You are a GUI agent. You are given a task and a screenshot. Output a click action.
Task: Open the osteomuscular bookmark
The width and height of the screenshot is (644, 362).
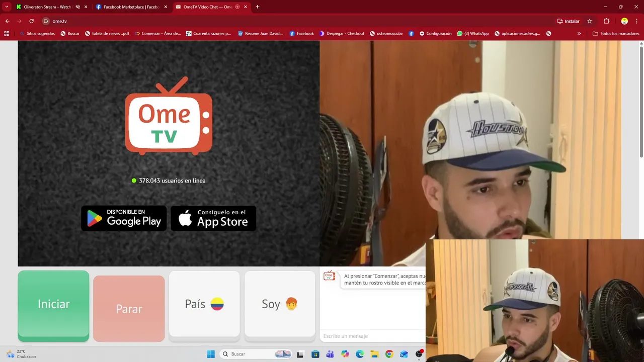click(386, 34)
